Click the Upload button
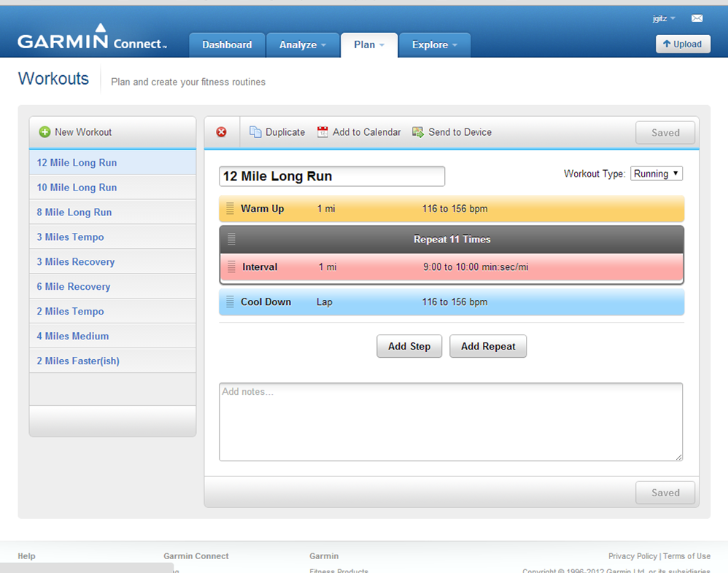This screenshot has width=728, height=573. pyautogui.click(x=683, y=44)
